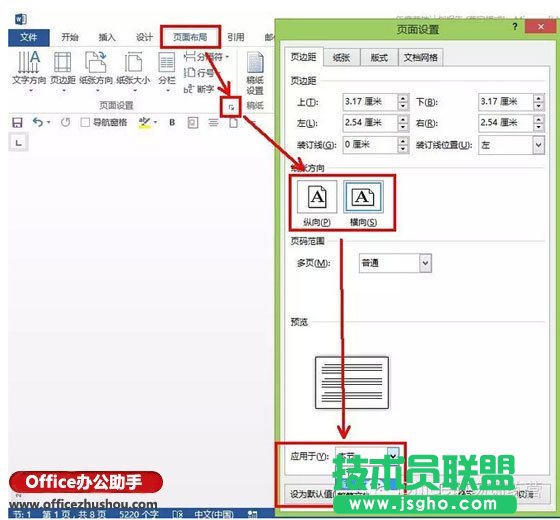Switch to the Page Layout (页面布局) tab
The height and width of the screenshot is (520, 560).
click(190, 37)
